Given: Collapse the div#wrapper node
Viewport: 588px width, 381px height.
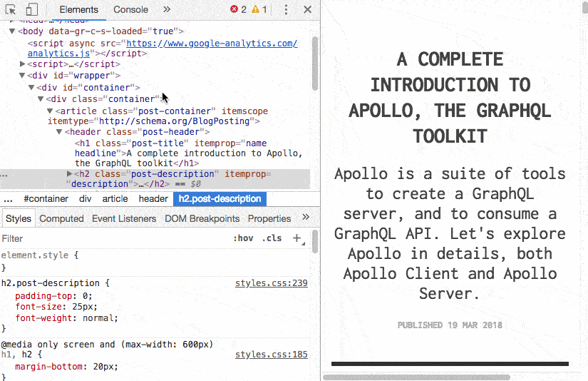Looking at the screenshot, I should pos(23,76).
